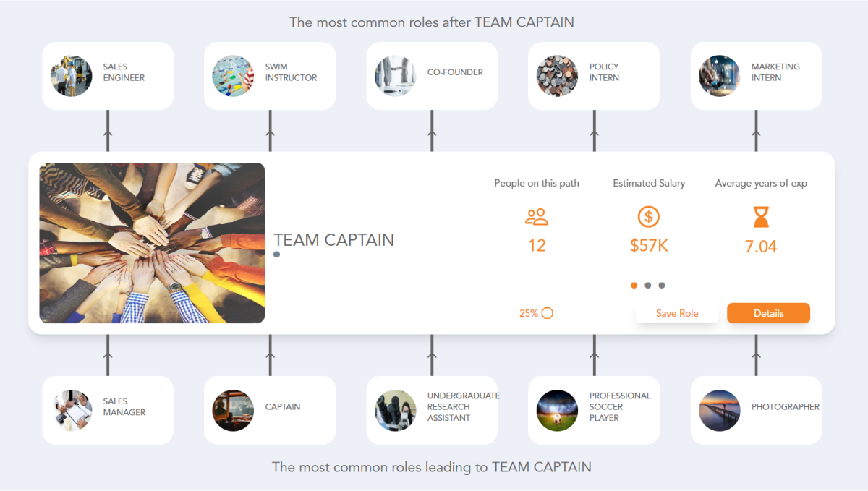This screenshot has height=491, width=868.
Task: Click the first pagination dot under the salary
Action: (634, 285)
